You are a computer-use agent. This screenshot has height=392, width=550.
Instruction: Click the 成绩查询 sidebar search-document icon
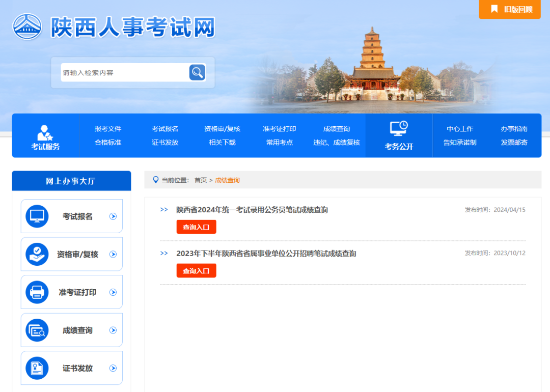point(37,330)
